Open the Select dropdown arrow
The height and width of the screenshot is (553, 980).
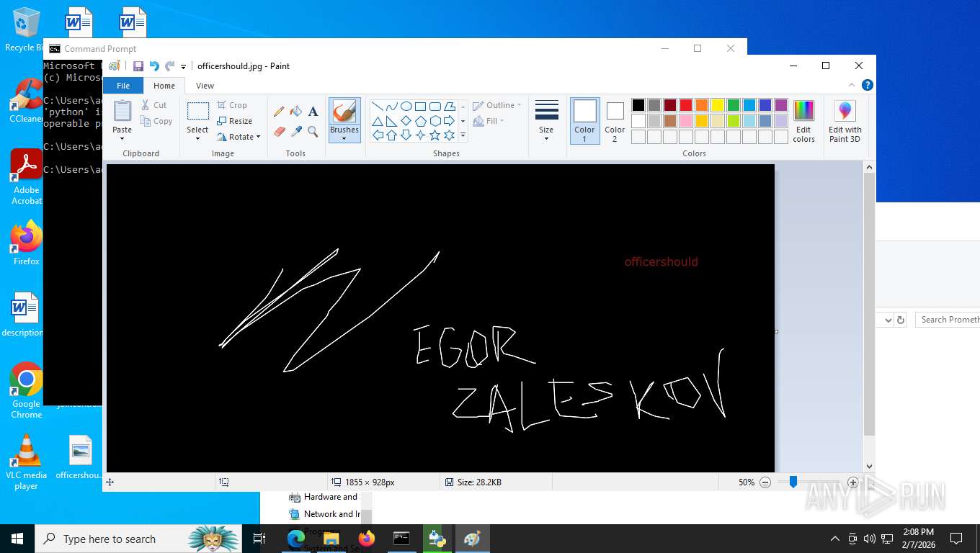click(x=197, y=139)
